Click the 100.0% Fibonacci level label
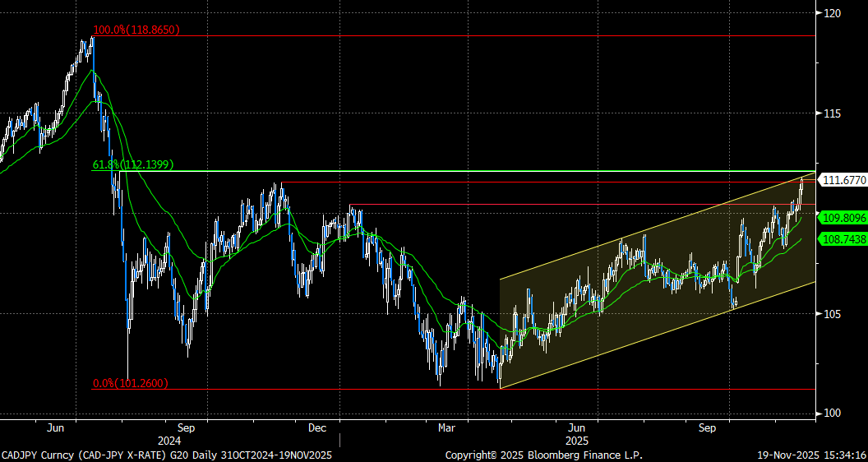This screenshot has width=868, height=462. click(x=136, y=30)
